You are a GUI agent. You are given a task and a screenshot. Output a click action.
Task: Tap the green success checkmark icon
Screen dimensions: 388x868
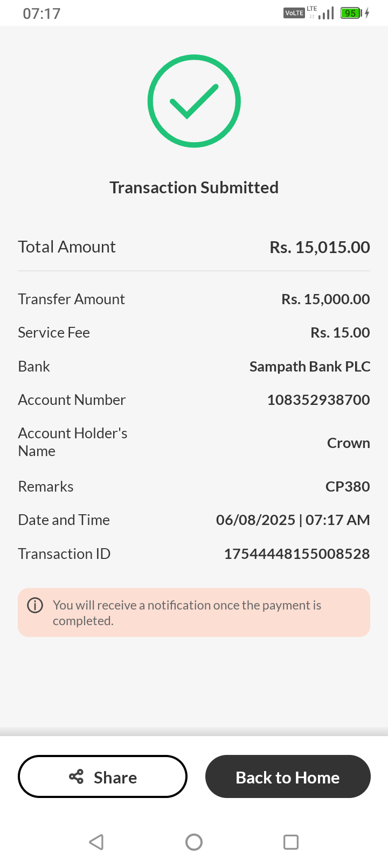click(194, 101)
